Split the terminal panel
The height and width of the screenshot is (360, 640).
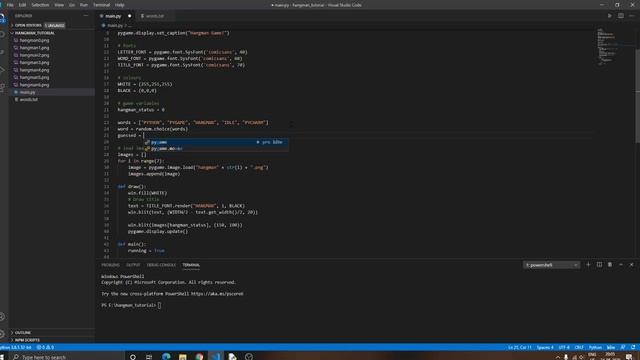click(599, 265)
